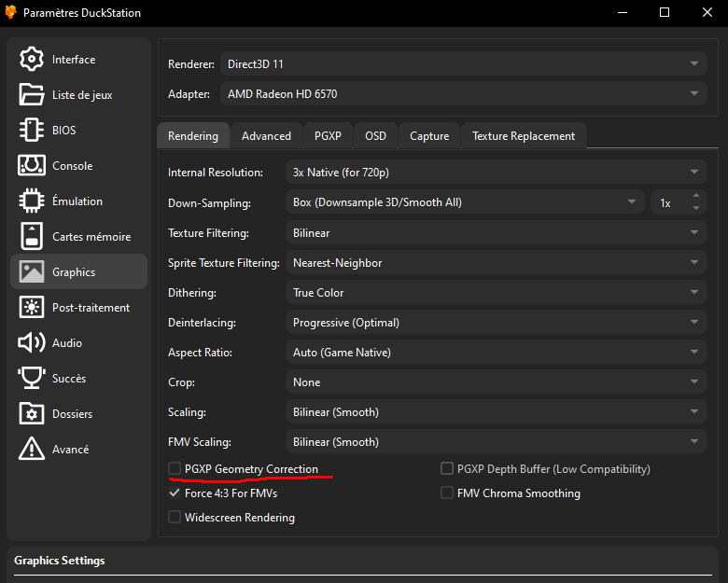Open BIOS settings chip icon
Viewport: 728px width, 583px height.
pyautogui.click(x=32, y=130)
